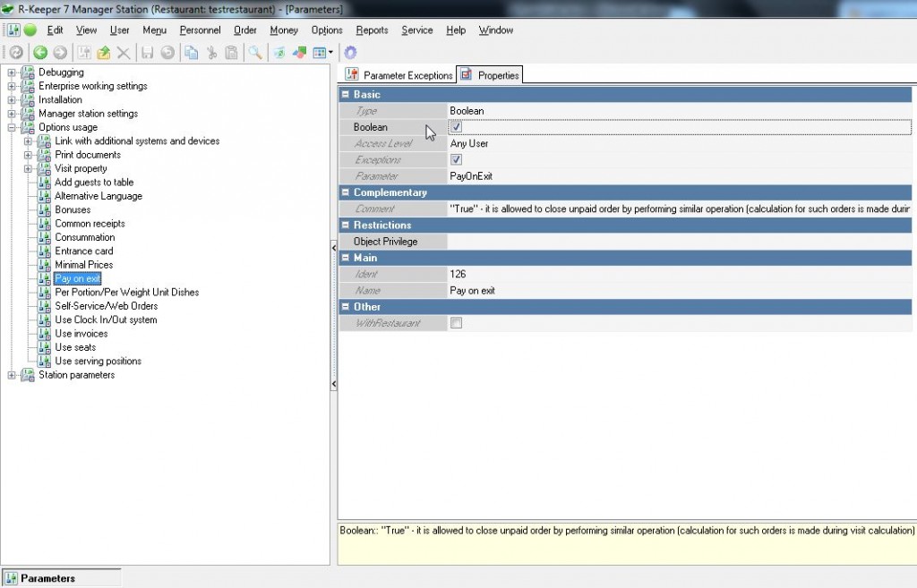Screen dimensions: 917x588
Task: Select Self-Service/Web Orders parameter
Action: [107, 306]
